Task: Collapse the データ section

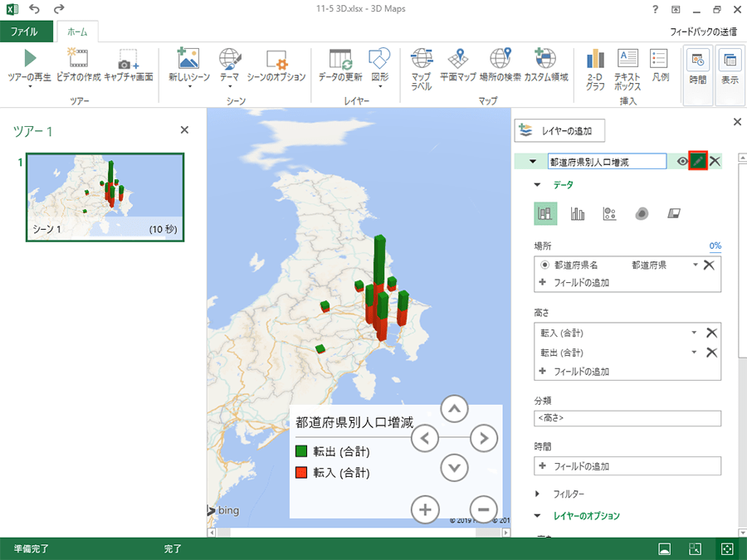Action: [x=537, y=185]
